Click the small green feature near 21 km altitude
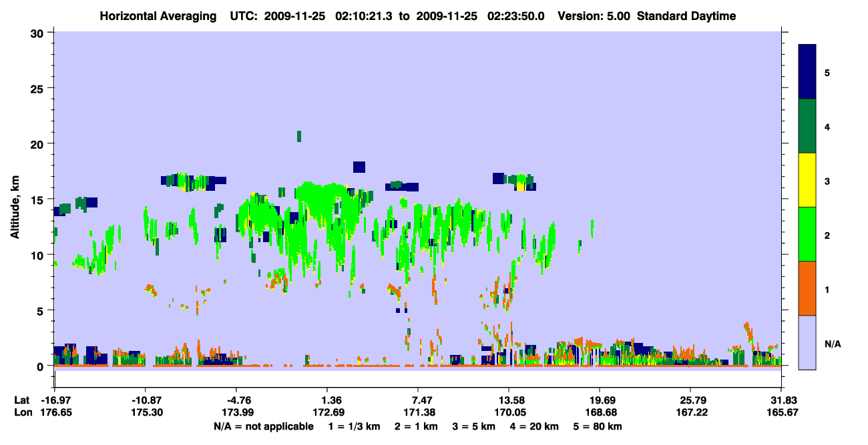 [299, 136]
